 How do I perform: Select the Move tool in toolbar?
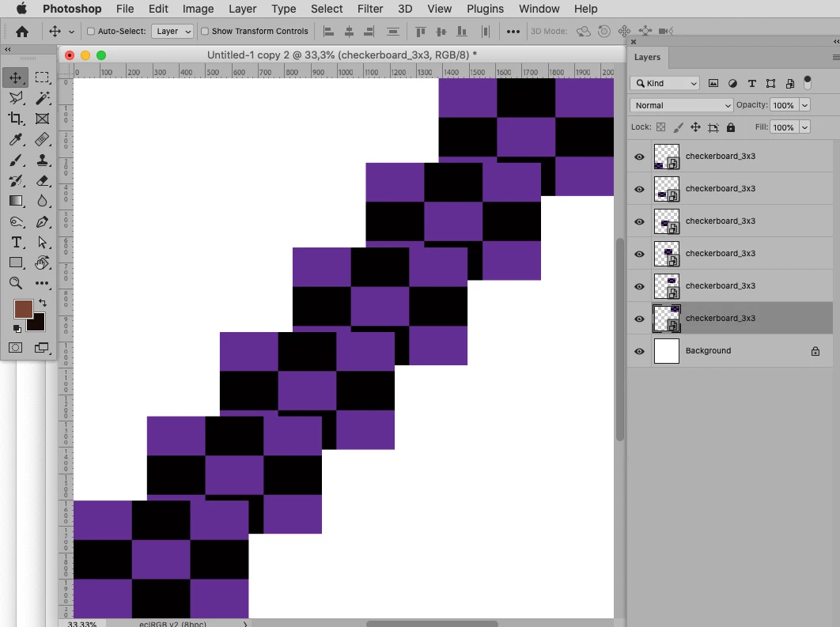[16, 77]
